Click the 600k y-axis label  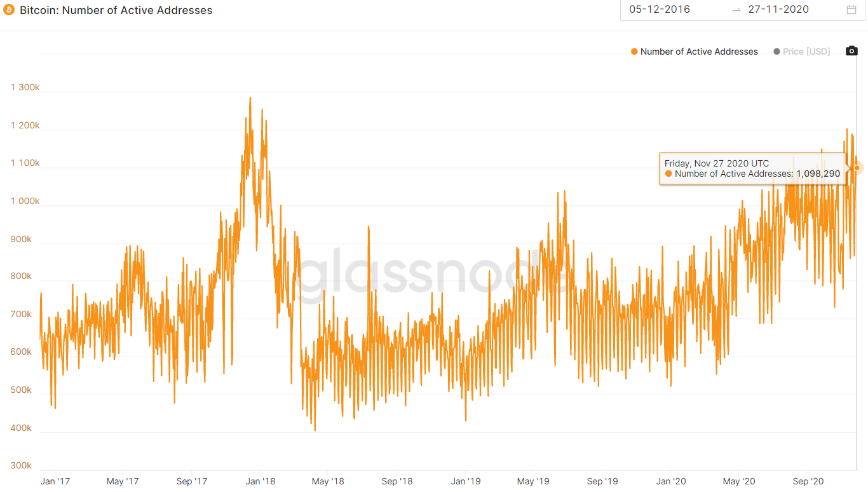[x=21, y=352]
